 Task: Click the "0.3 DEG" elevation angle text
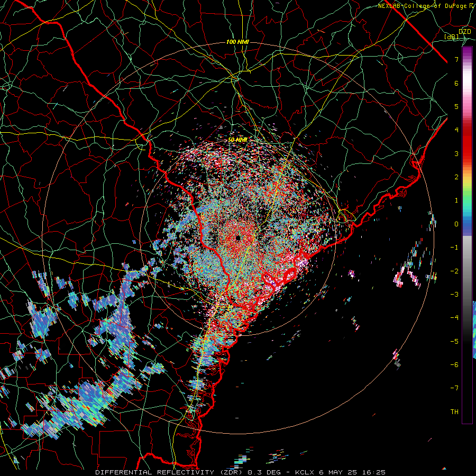point(264,472)
